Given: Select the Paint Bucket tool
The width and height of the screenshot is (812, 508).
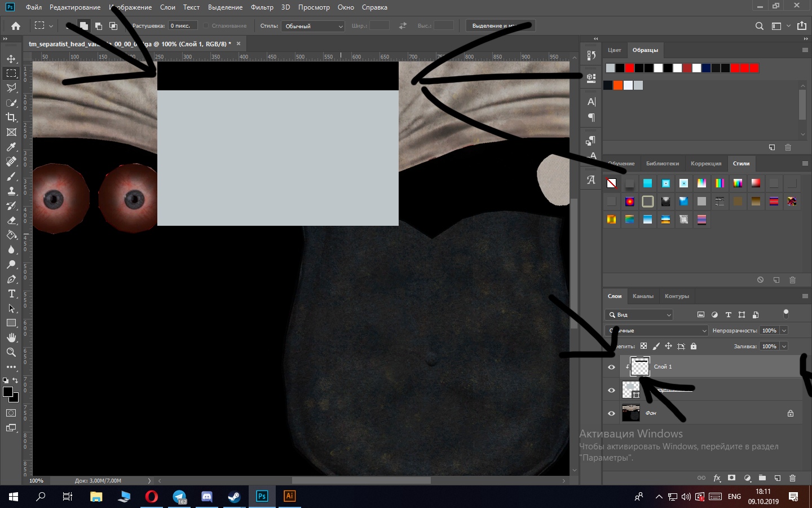Looking at the screenshot, I should point(11,235).
